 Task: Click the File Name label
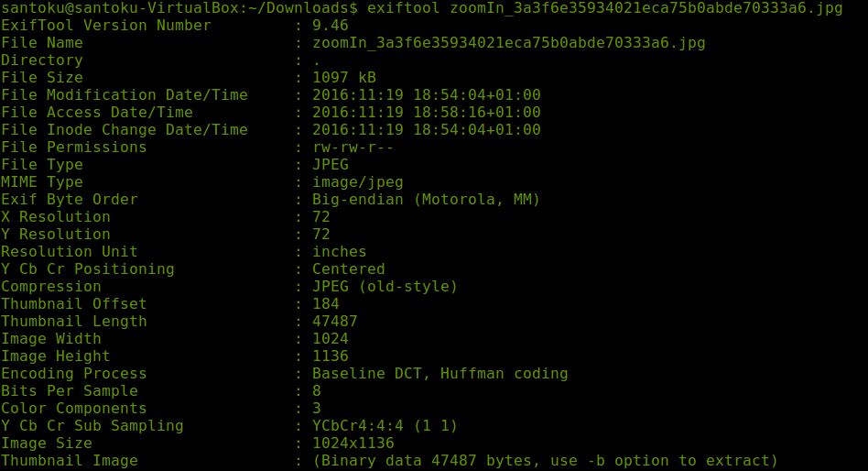[x=42, y=43]
